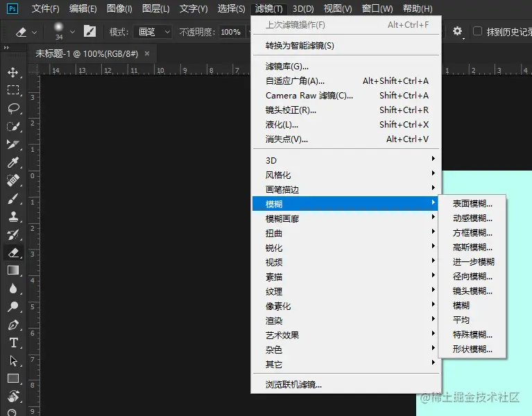Select the Brush tool in toolbar
The width and height of the screenshot is (532, 416).
click(x=13, y=198)
